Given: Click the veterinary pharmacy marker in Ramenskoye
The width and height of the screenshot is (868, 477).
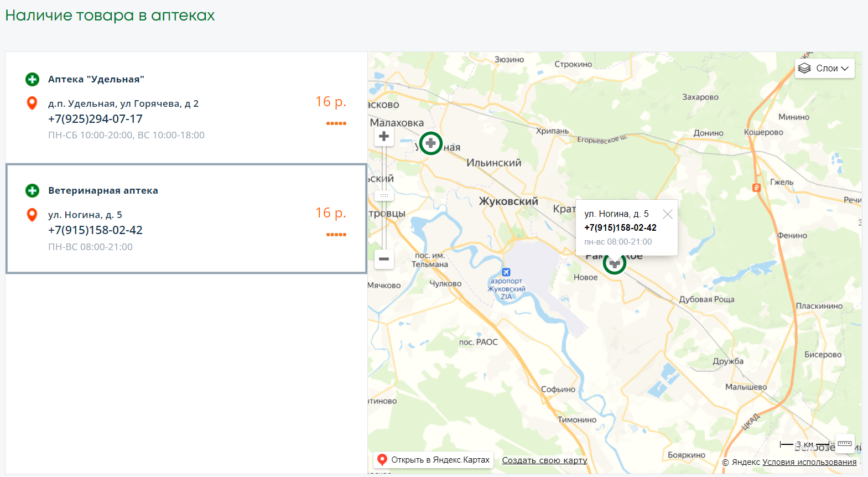Looking at the screenshot, I should tap(614, 263).
